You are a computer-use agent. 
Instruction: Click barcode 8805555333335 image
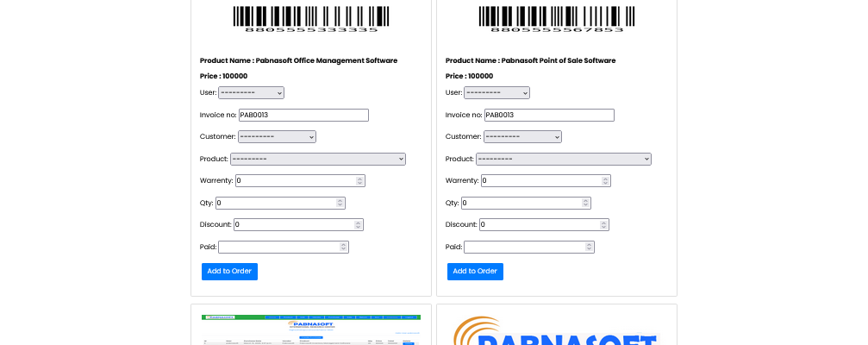311,19
